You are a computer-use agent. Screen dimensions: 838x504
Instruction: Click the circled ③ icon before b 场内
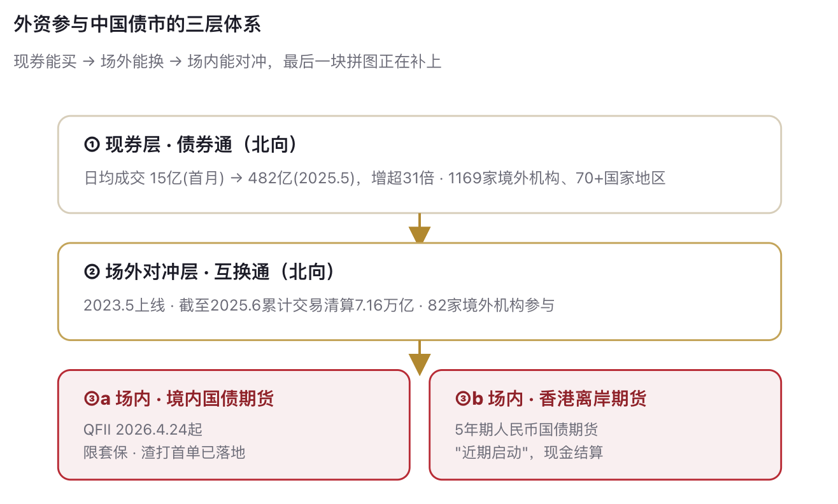point(463,399)
